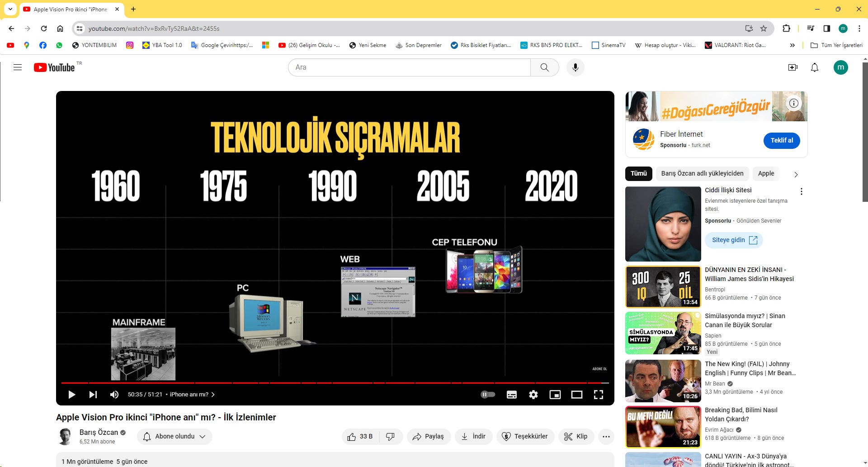Screen dimensions: 868x467
Task: Toggle the autoplay switch
Action: [488, 395]
